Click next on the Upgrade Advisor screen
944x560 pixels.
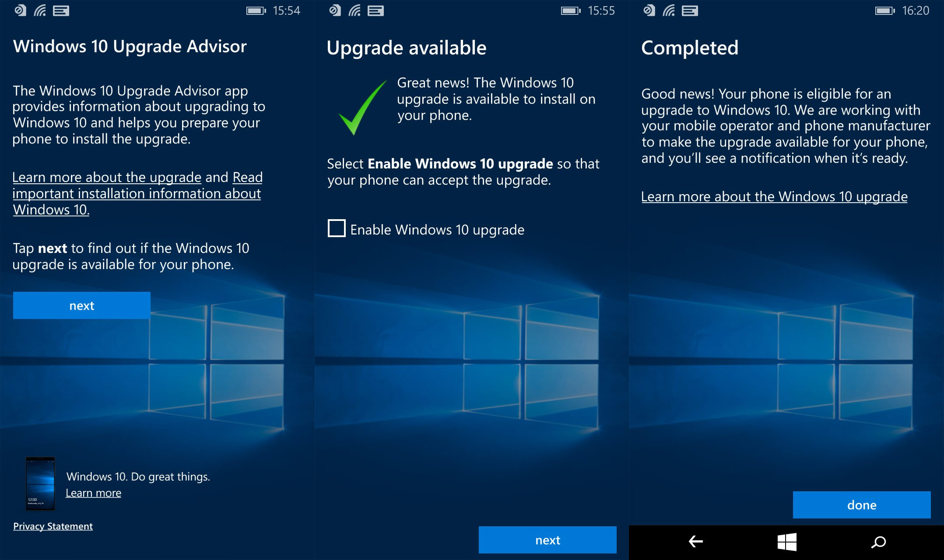pyautogui.click(x=82, y=305)
